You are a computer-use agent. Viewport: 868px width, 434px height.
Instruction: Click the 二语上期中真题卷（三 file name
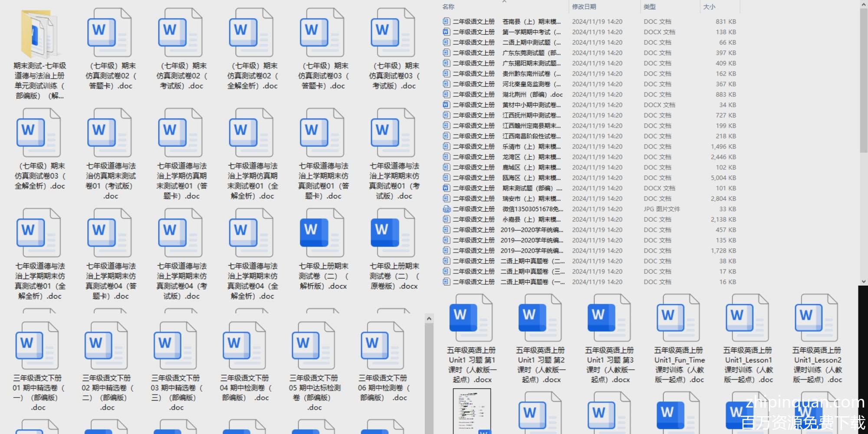pos(533,271)
